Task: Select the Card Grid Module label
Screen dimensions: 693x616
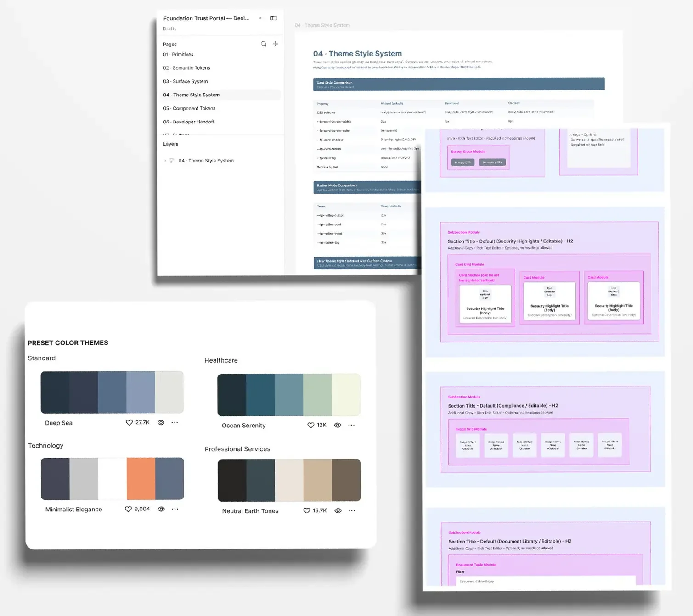Action: (469, 265)
